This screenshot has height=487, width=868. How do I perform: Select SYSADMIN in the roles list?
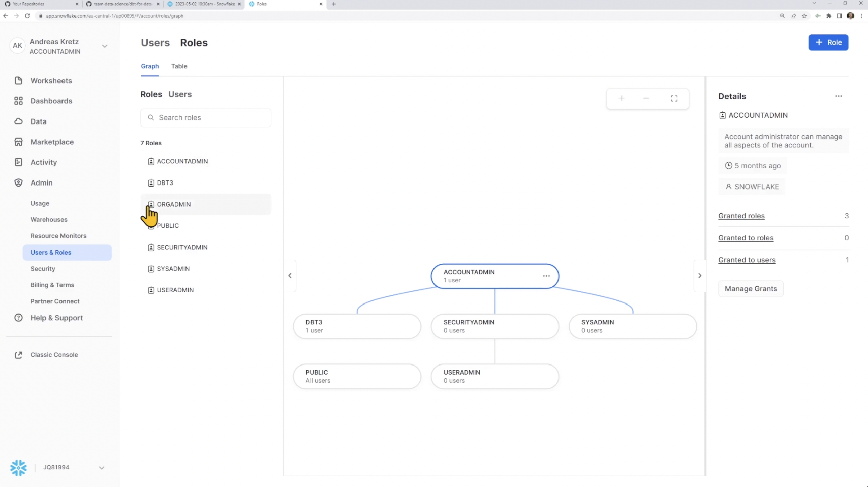(x=206, y=269)
